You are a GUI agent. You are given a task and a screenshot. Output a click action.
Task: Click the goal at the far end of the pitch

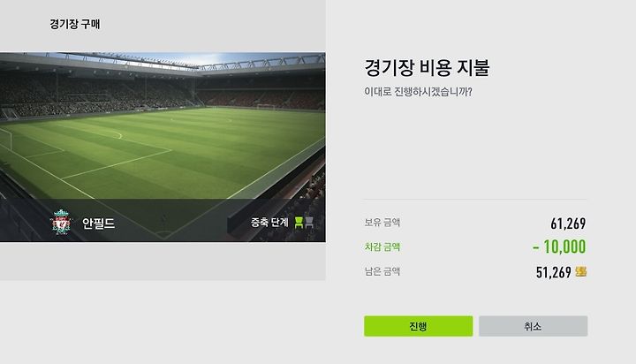point(265,107)
